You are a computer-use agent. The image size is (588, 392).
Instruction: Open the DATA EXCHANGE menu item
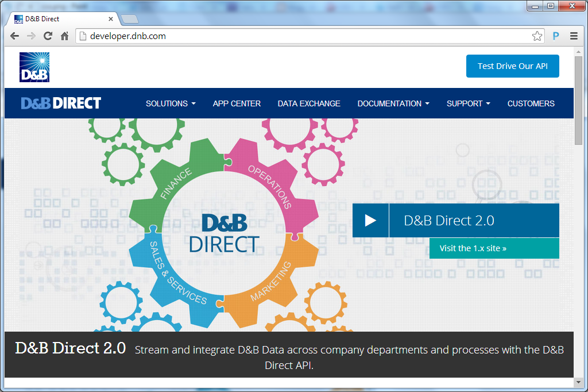coord(309,103)
